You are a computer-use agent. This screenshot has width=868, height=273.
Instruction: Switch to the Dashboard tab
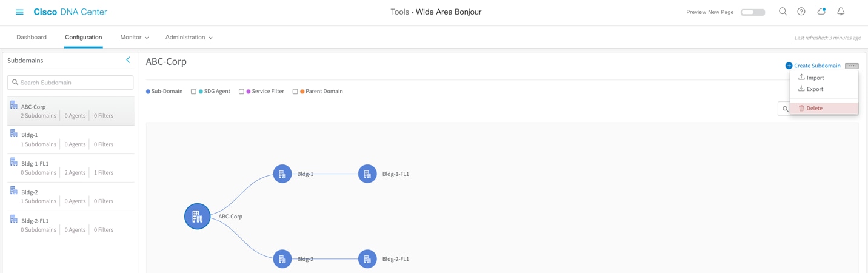coord(32,38)
